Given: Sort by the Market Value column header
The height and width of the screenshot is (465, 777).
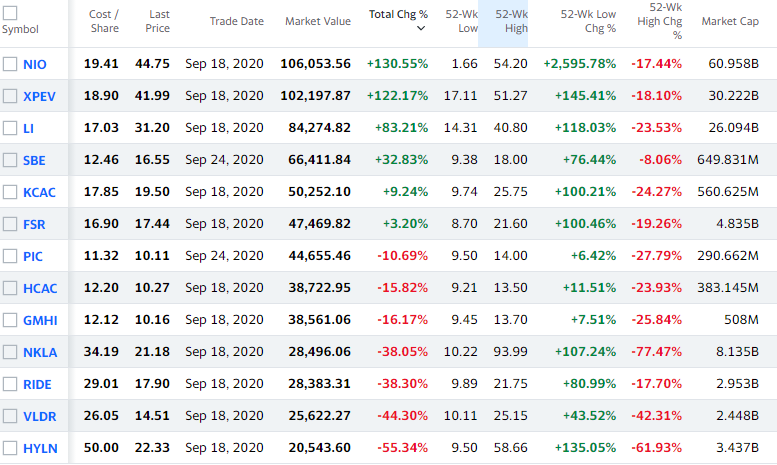Looking at the screenshot, I should 318,21.
